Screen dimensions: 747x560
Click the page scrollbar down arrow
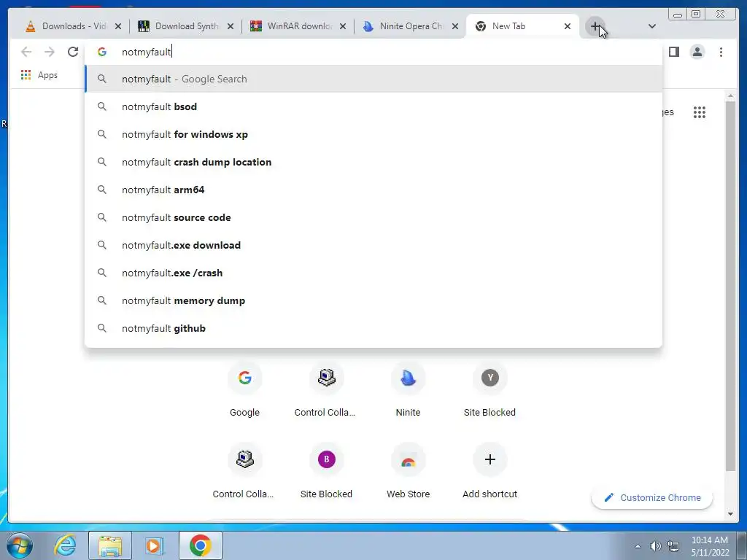730,514
